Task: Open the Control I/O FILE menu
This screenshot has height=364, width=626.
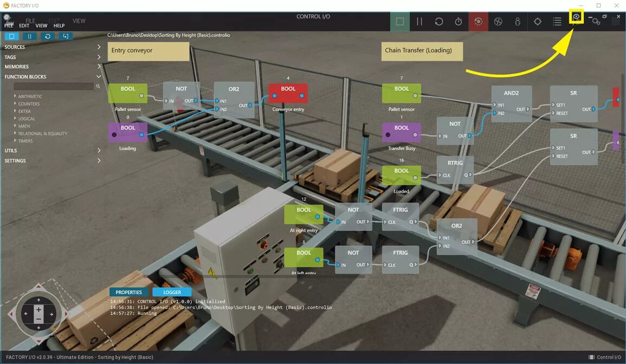Action: click(8, 25)
